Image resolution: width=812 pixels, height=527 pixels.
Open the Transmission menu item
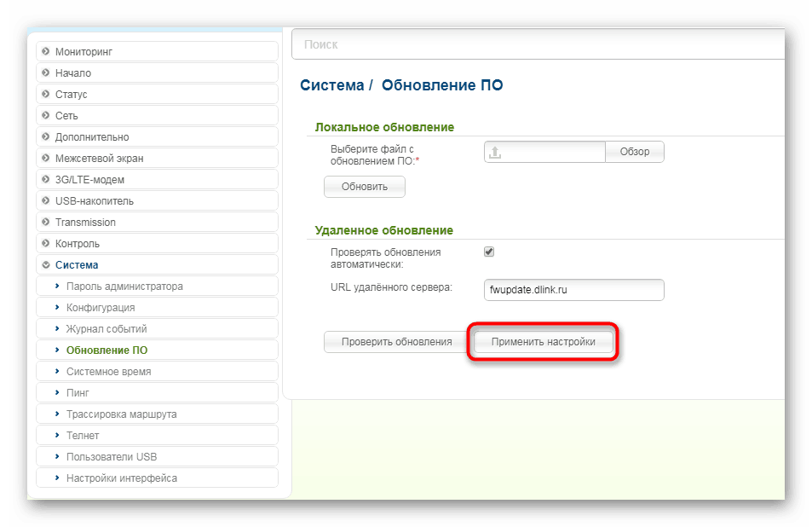[157, 222]
